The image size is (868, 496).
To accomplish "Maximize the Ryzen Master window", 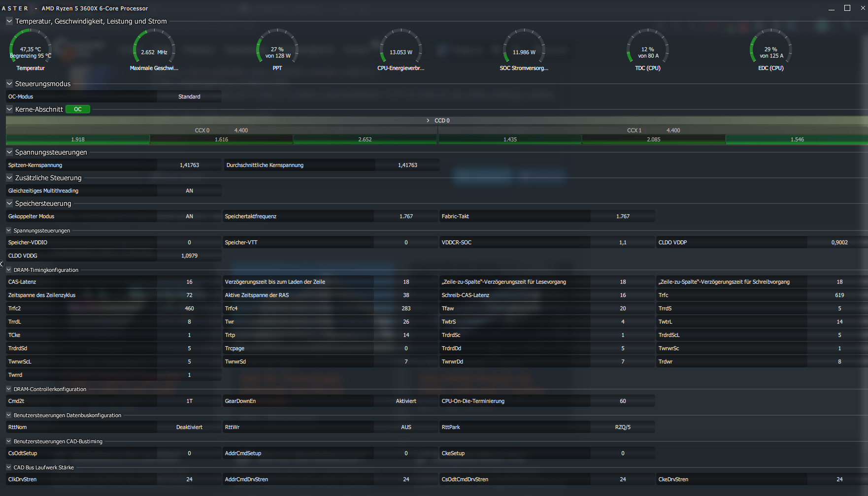I will pos(847,8).
